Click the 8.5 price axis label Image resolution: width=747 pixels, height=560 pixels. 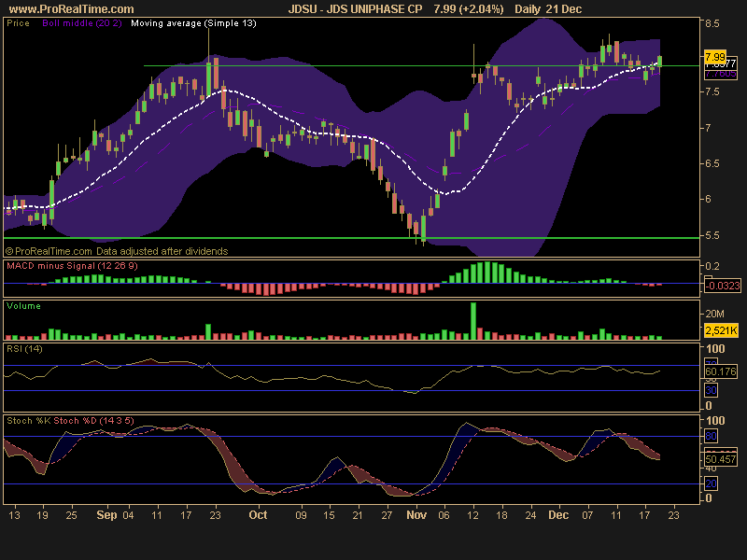712,24
